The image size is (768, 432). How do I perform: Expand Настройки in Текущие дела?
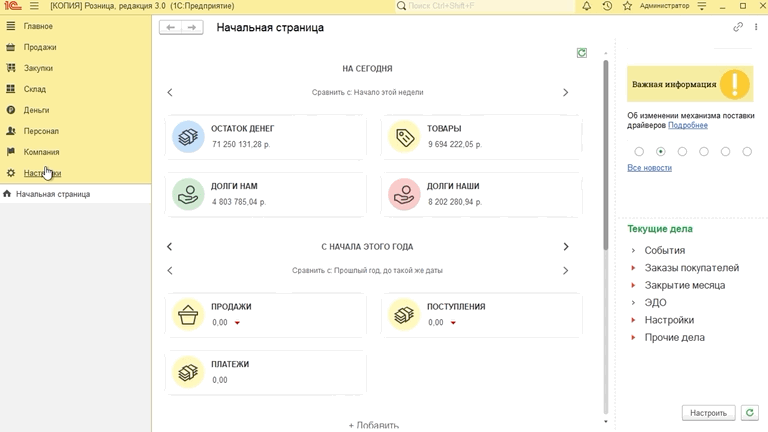[633, 320]
